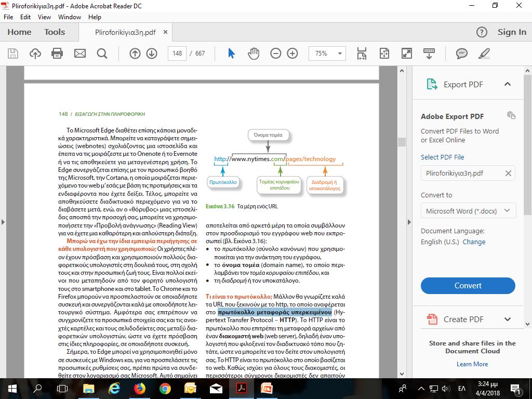The width and height of the screenshot is (532, 399).
Task: Switch to the Home tab
Action: (x=19, y=32)
